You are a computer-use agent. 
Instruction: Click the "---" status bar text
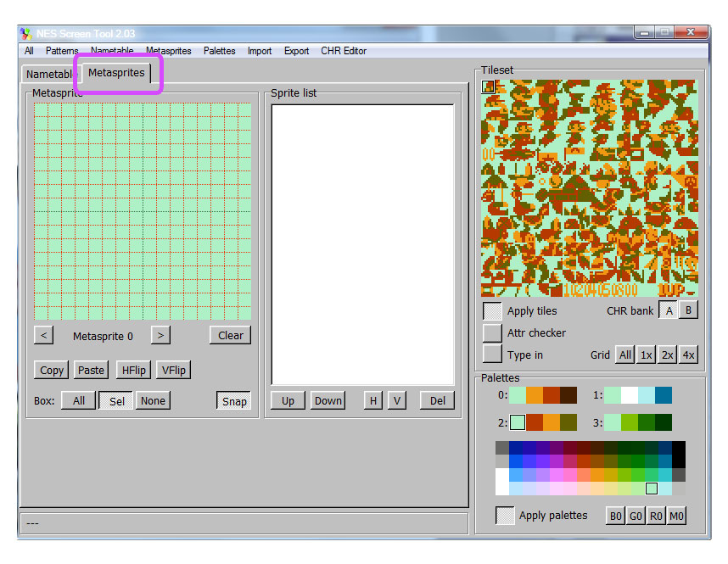[x=32, y=523]
